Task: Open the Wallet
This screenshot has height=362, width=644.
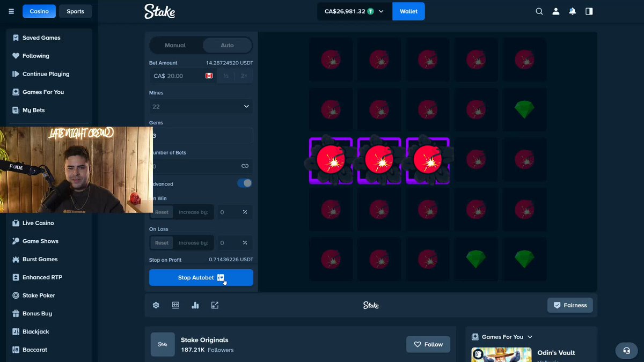Action: pyautogui.click(x=408, y=11)
